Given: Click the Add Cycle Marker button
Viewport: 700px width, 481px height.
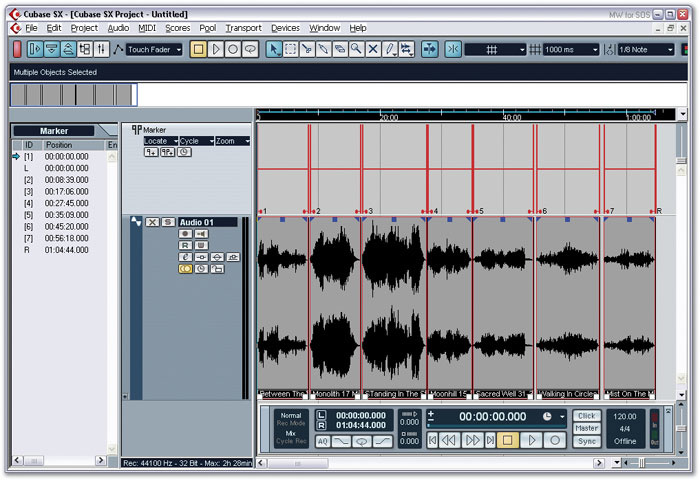Looking at the screenshot, I should coord(167,152).
